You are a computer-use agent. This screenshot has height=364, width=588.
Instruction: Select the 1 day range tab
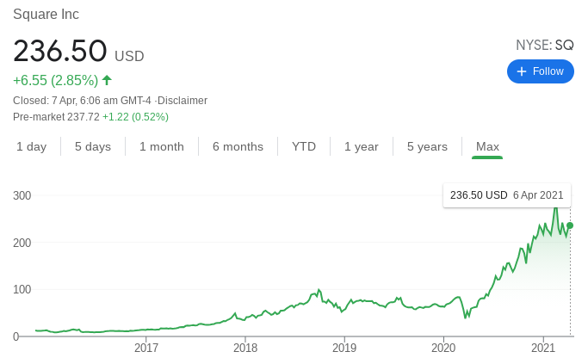click(32, 146)
